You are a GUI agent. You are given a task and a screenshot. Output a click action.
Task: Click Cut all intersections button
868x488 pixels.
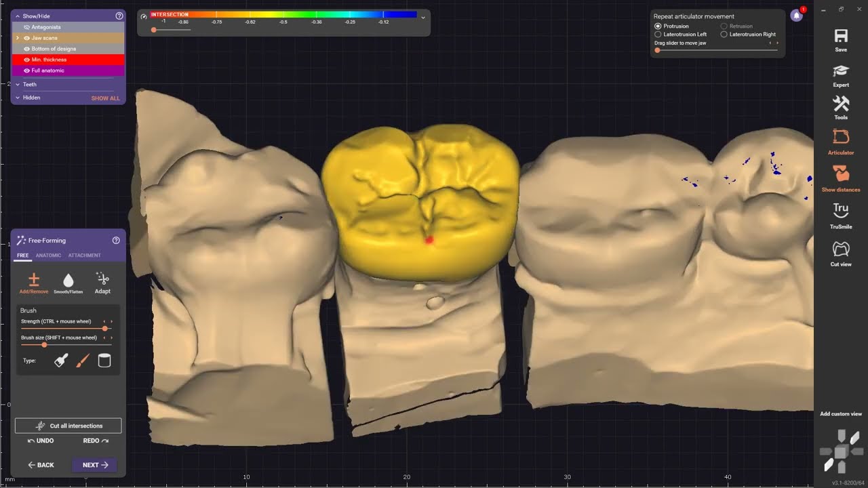point(68,426)
